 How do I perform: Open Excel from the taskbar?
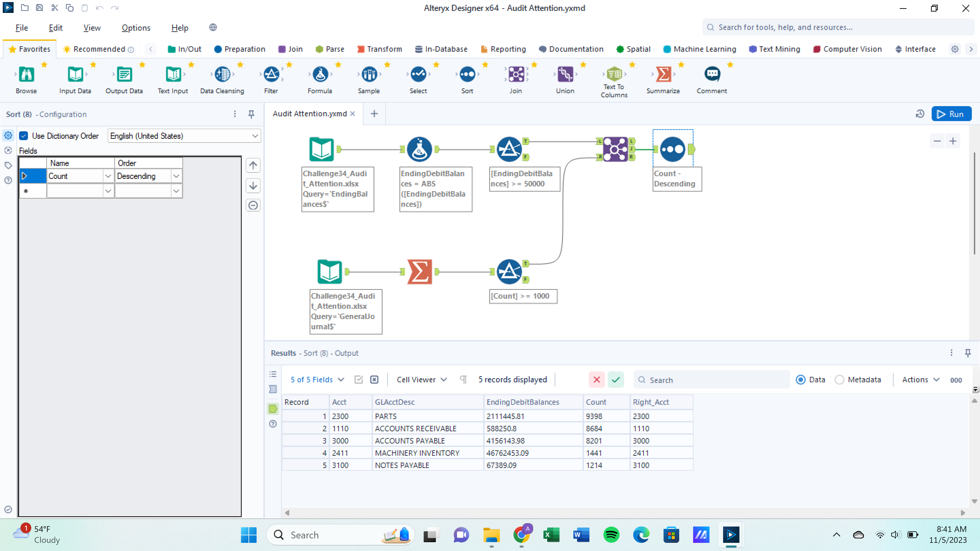tap(551, 535)
